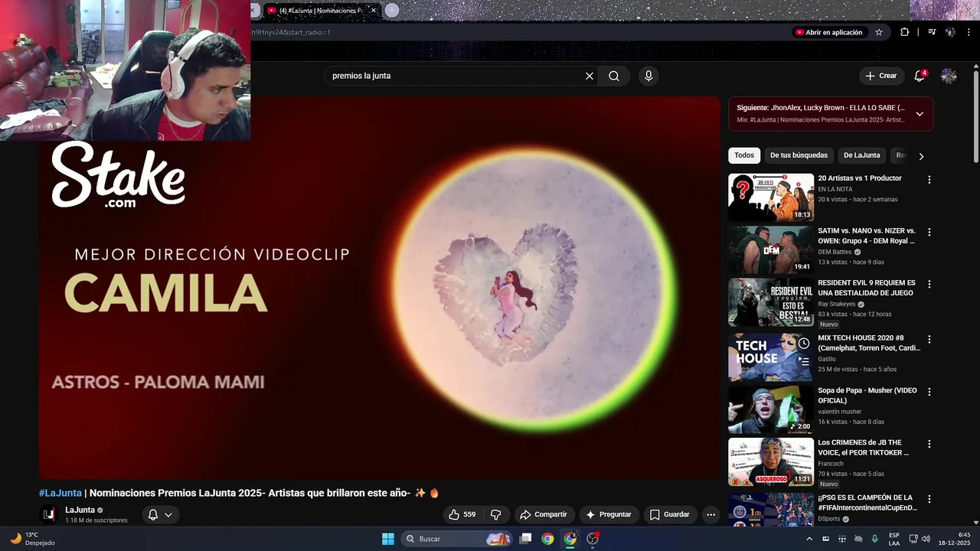Click the LaJunta channel name below video
980x551 pixels.
click(x=80, y=510)
